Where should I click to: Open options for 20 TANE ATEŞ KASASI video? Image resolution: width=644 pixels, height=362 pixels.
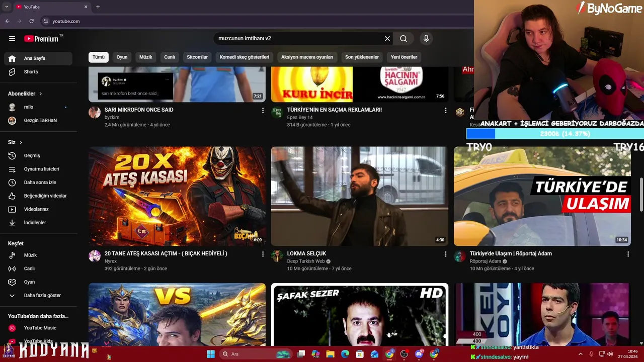coord(263,254)
